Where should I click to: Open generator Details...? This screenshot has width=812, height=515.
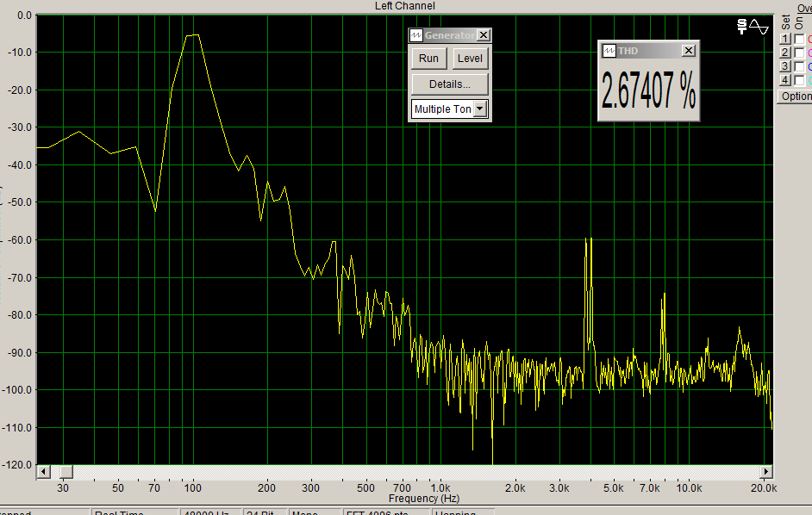[x=449, y=84]
